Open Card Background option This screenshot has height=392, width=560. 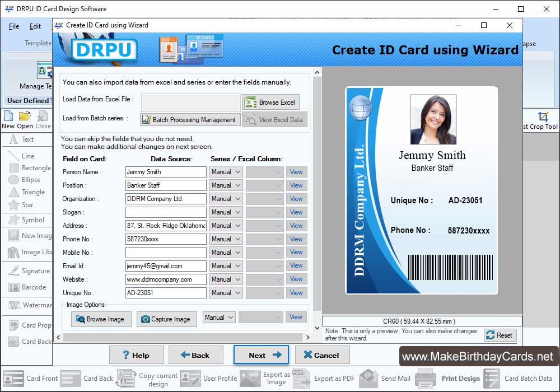click(x=30, y=341)
